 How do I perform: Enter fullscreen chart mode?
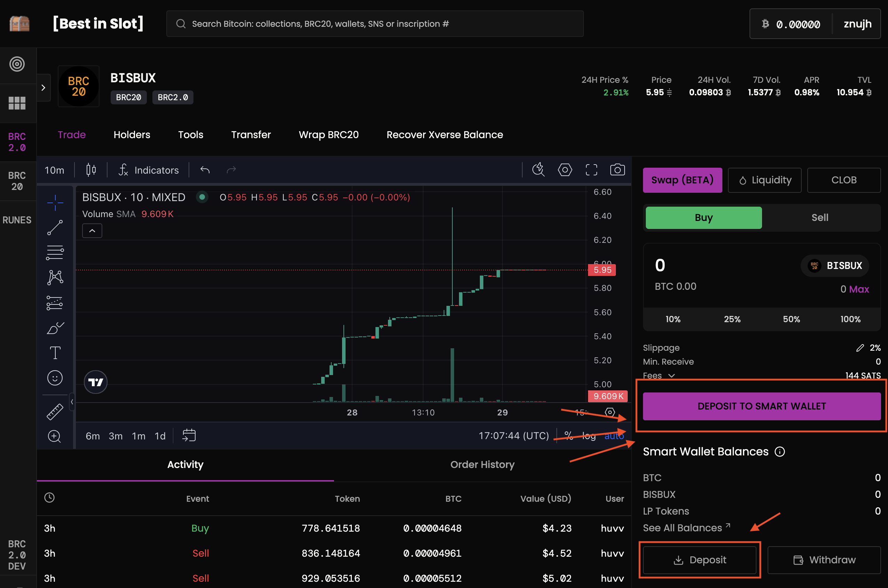pos(591,170)
